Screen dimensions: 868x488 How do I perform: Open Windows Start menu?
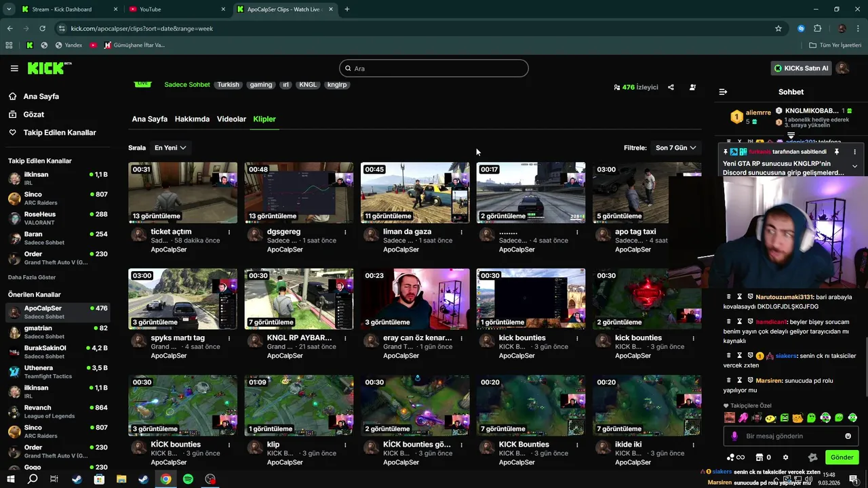pyautogui.click(x=10, y=479)
